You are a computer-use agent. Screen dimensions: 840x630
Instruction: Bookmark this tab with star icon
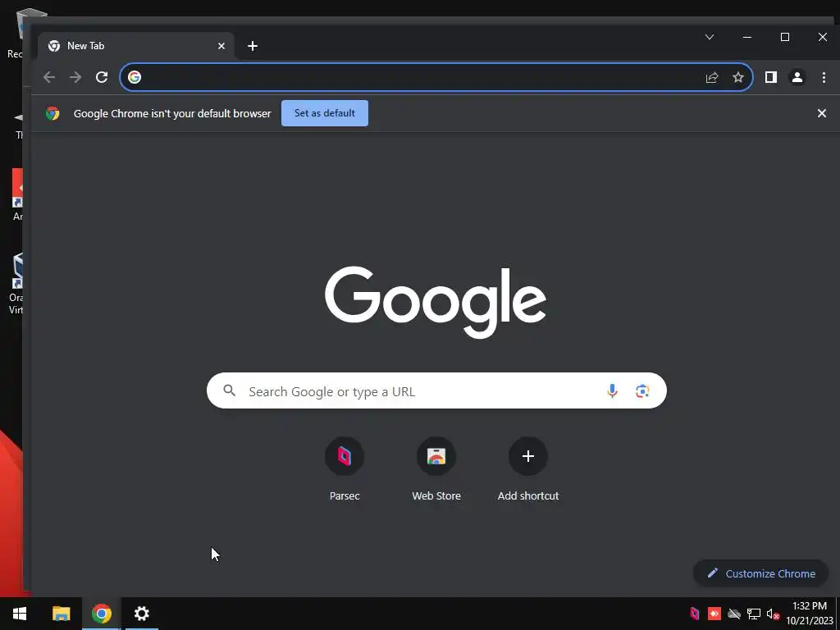[738, 77]
